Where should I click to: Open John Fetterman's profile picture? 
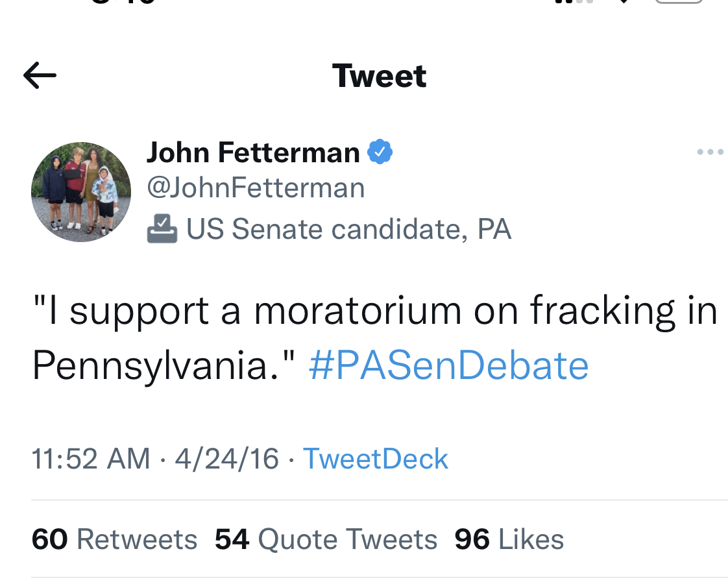pos(81,192)
